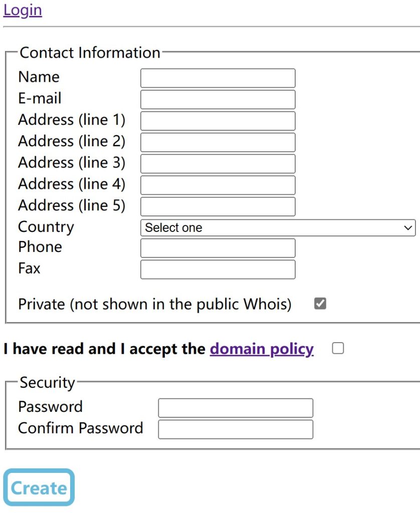
Task: Focus the E-mail text field
Action: [218, 99]
